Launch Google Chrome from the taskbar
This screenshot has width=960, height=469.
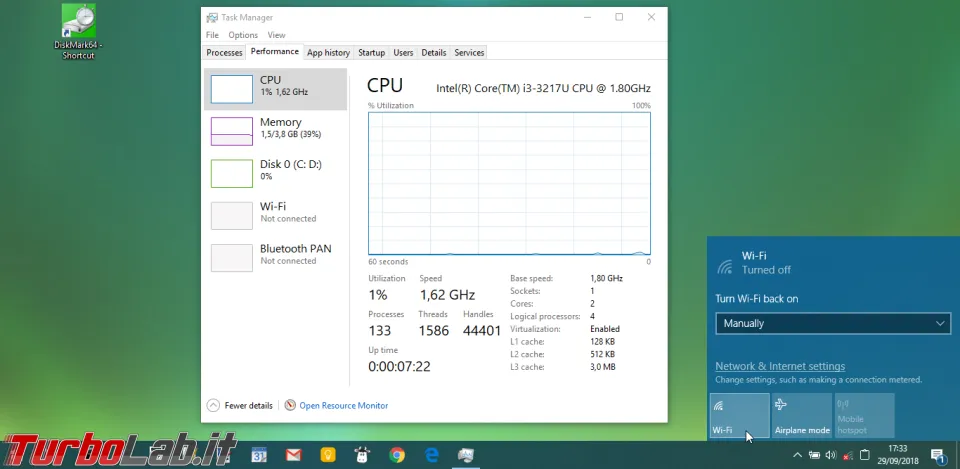[397, 455]
